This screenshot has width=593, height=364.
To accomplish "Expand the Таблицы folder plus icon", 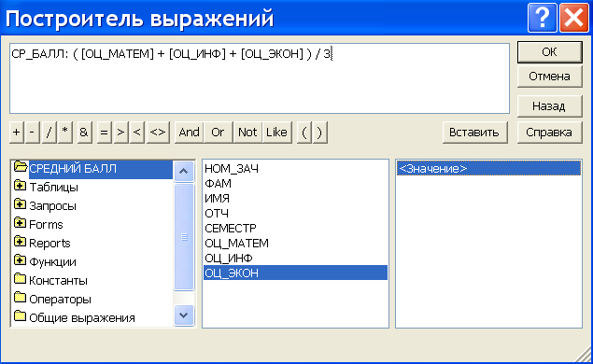I will 20,186.
